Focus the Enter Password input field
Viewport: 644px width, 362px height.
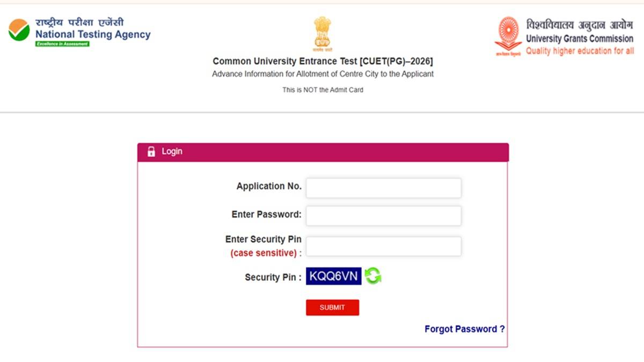point(383,216)
